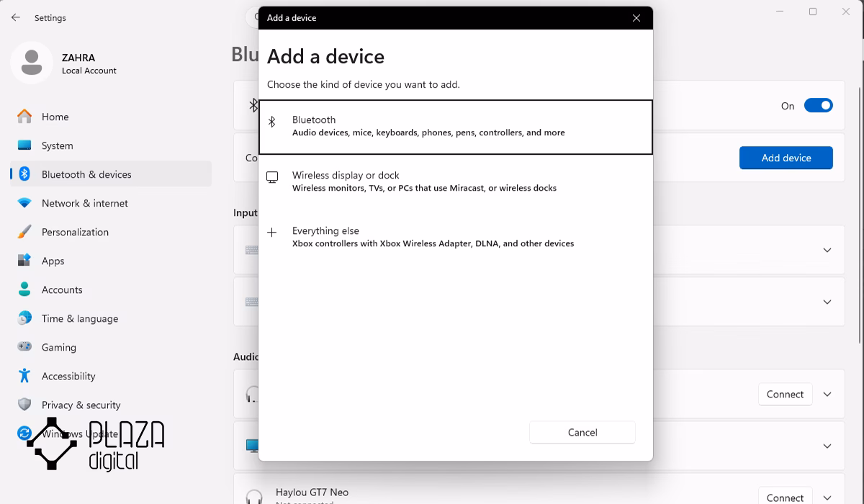Click the Privacy shield icon
Viewport: 864px width, 504px height.
click(x=24, y=404)
